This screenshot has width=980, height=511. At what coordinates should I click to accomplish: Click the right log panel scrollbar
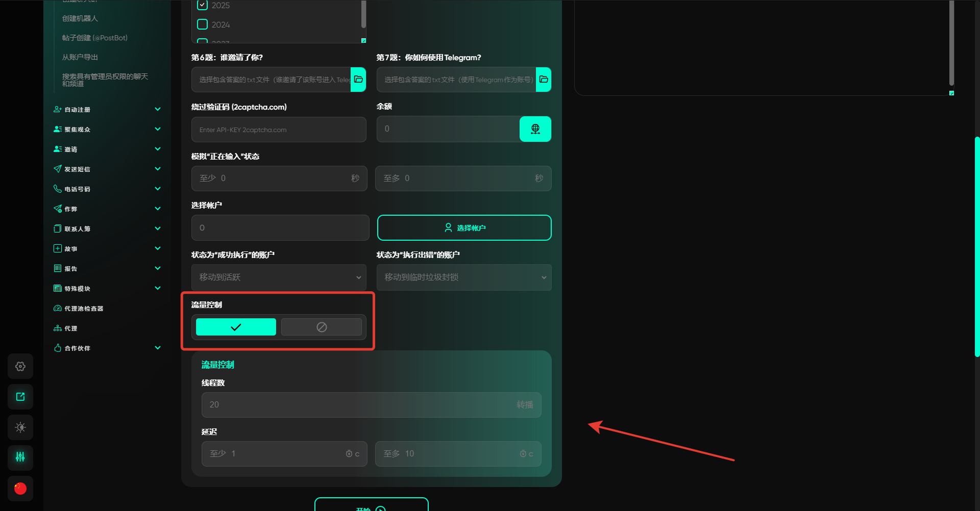(x=951, y=43)
